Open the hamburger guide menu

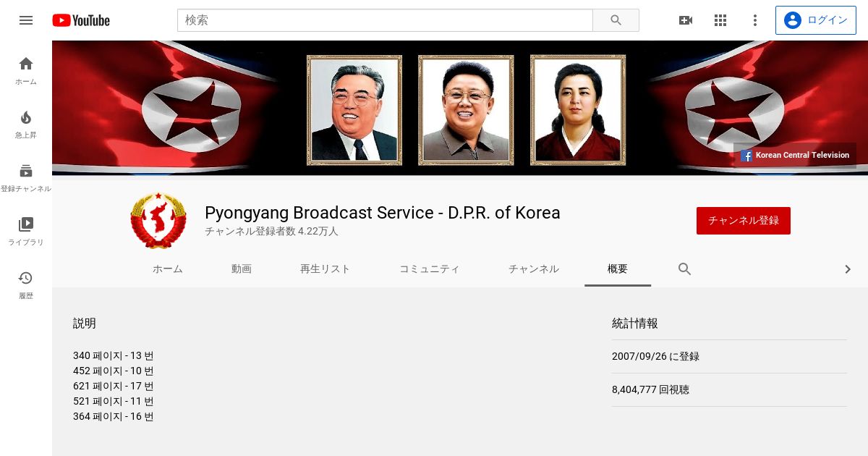click(26, 20)
